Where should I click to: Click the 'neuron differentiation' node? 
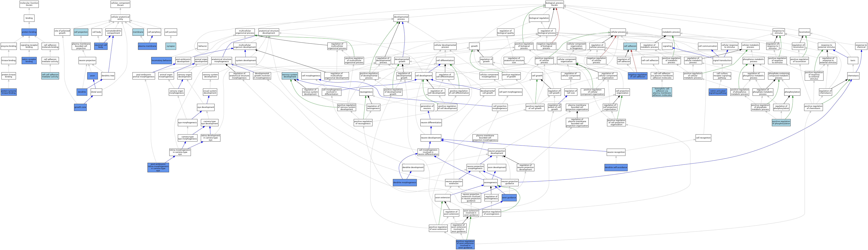(x=431, y=122)
